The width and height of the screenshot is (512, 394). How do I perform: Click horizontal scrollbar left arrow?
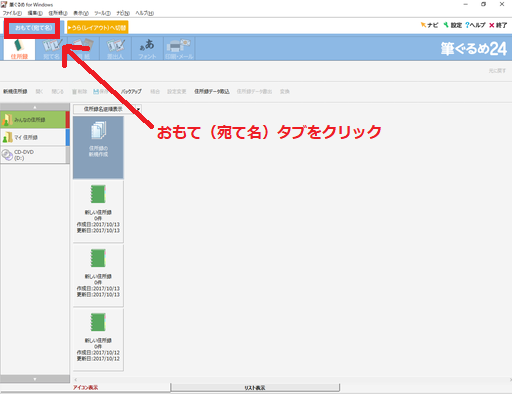tap(76, 379)
